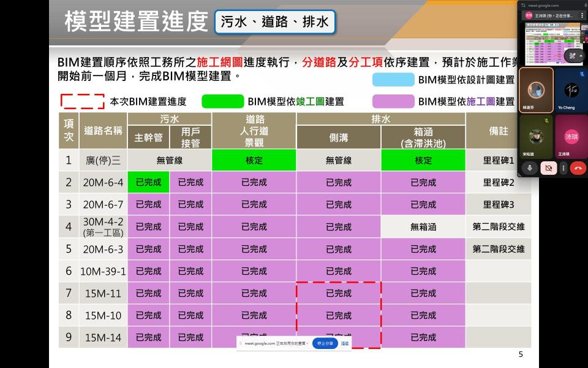Click the screen-share icon in the sharing notification bar
Viewport: 588px width, 368px height.
pyautogui.click(x=240, y=343)
